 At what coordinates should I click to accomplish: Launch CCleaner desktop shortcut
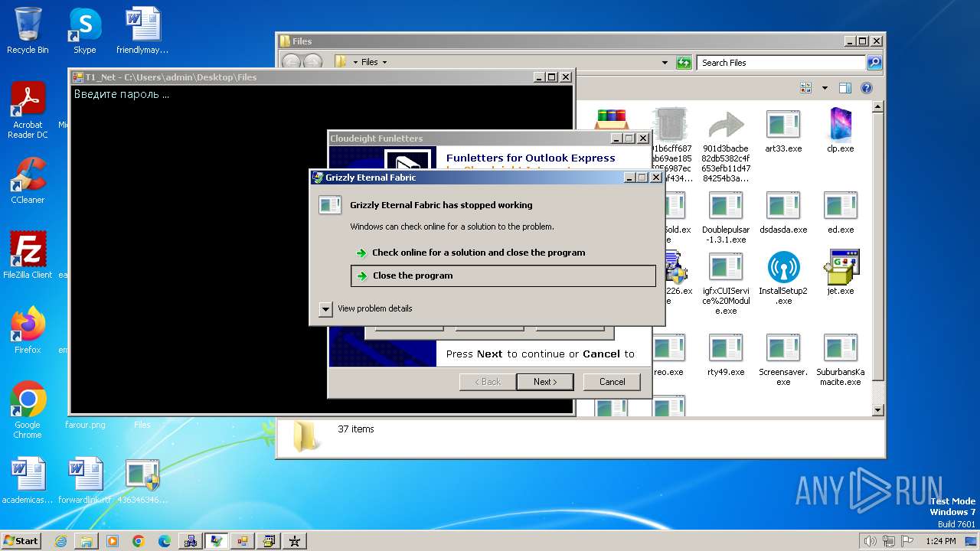pos(28,181)
